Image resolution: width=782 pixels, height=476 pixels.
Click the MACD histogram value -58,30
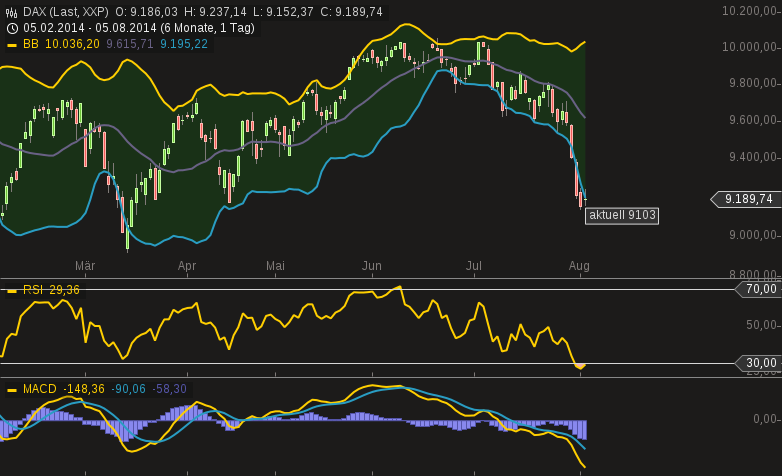click(169, 389)
